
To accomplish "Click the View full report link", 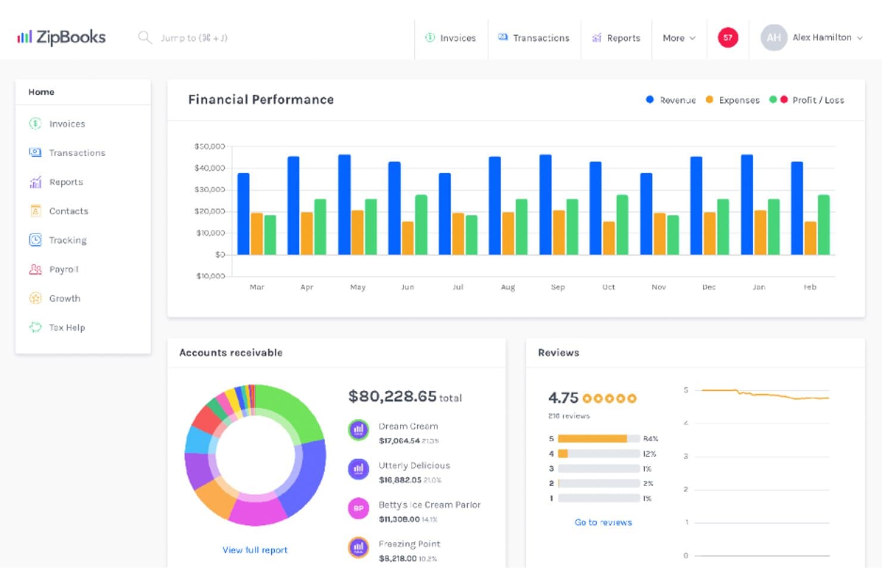I will tap(255, 550).
